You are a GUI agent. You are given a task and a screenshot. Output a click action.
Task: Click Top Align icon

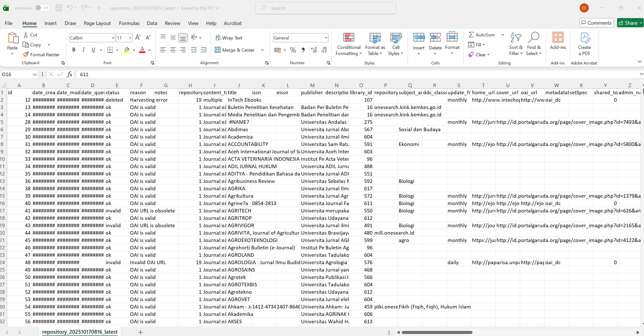[163, 38]
